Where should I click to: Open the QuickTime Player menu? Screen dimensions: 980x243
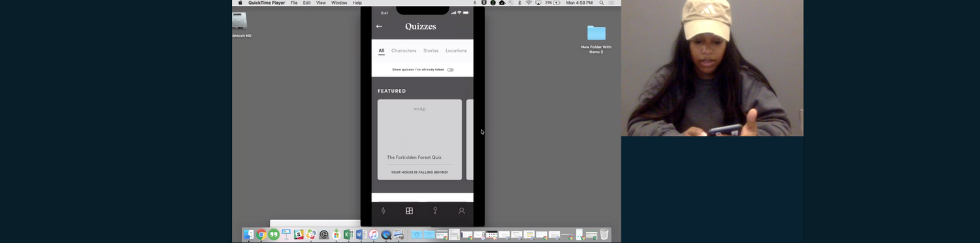pyautogui.click(x=267, y=3)
